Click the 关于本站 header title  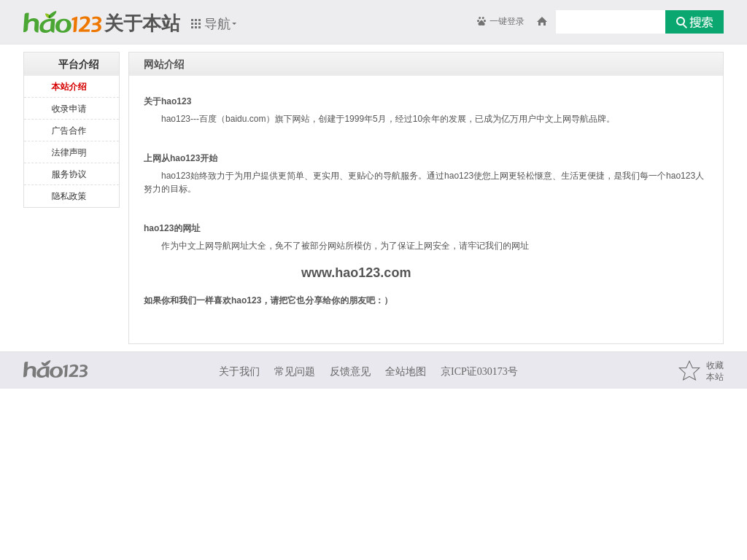142,23
